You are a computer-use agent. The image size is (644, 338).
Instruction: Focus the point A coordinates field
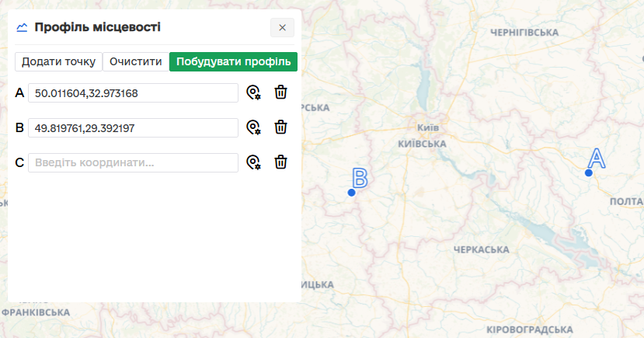133,93
